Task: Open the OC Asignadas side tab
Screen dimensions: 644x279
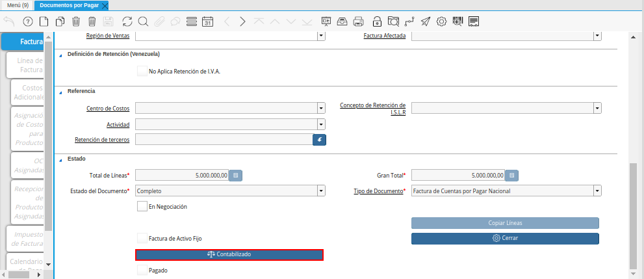Action: coord(28,165)
